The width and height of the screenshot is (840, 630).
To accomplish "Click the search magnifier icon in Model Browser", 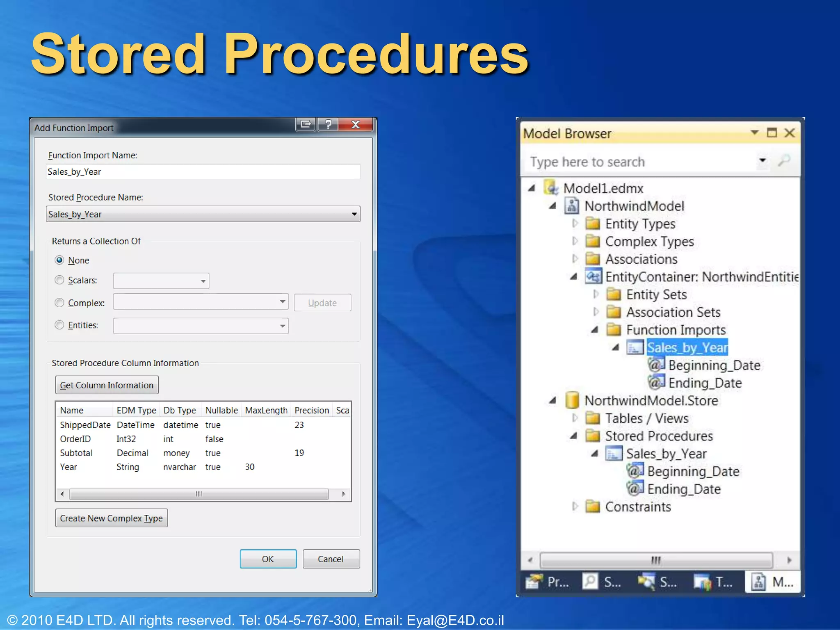I will coord(784,160).
